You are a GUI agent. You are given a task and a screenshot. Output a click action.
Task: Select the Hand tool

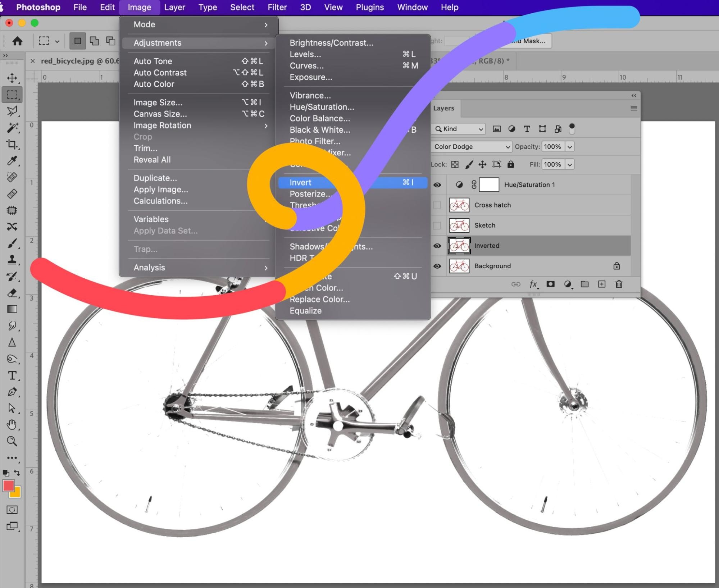(x=12, y=425)
